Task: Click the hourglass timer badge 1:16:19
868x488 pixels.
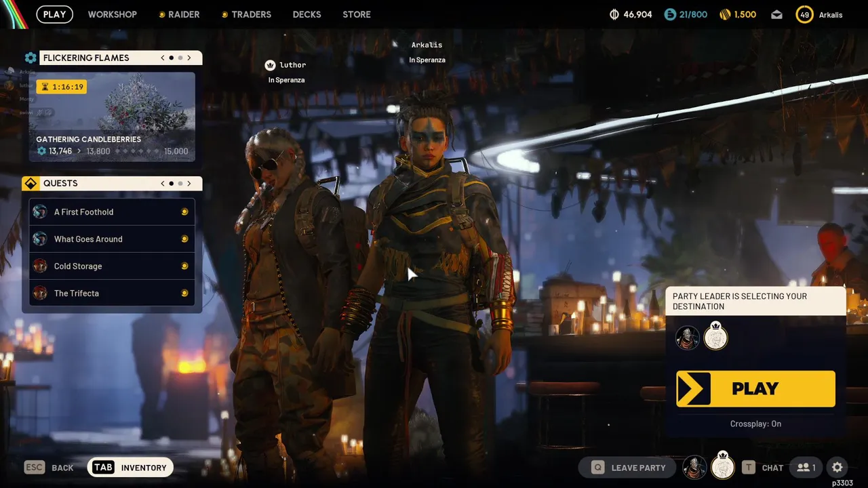Action: click(62, 87)
